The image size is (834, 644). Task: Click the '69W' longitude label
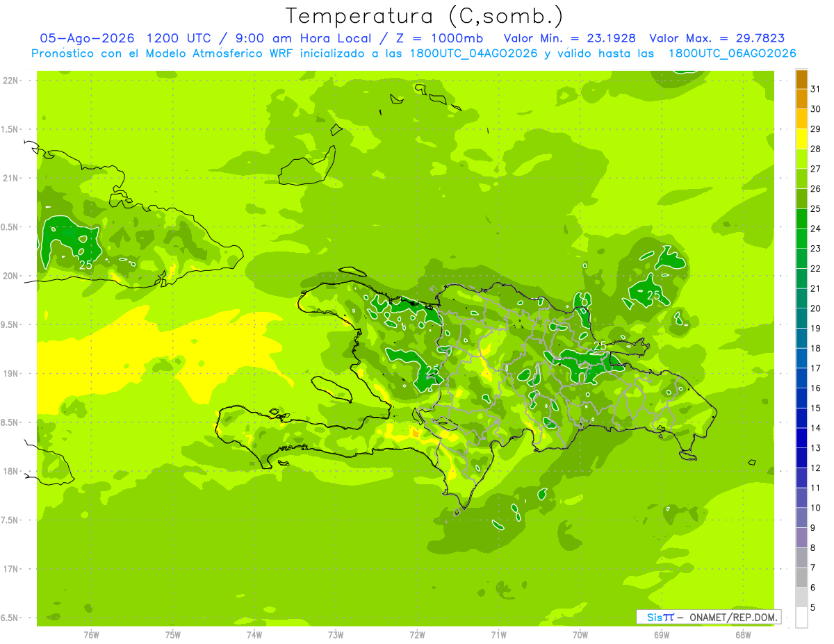(662, 634)
